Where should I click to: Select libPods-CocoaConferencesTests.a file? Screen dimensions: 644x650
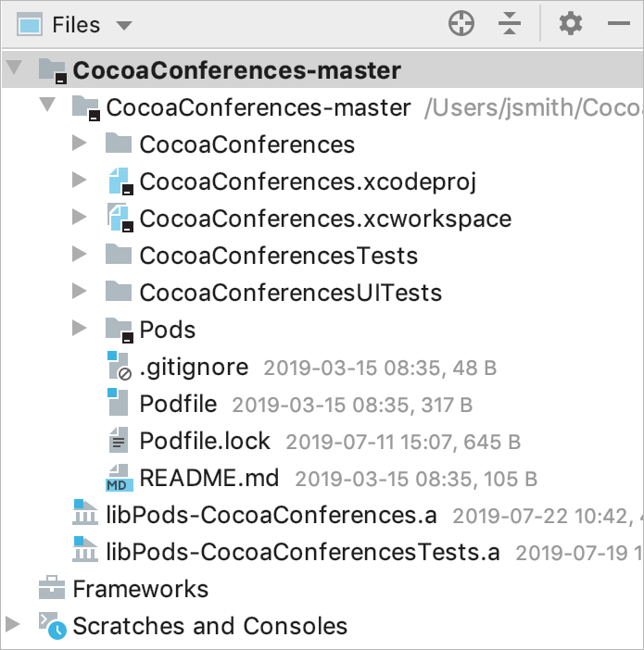[x=304, y=552]
